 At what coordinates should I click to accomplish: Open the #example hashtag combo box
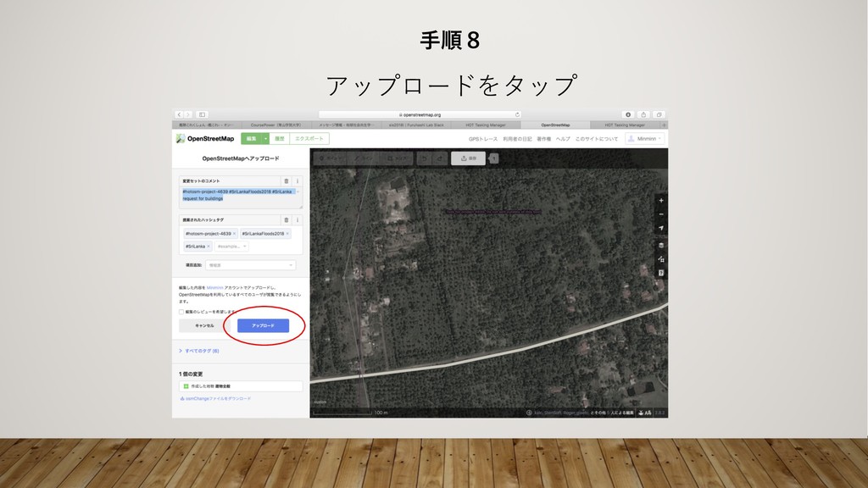232,247
